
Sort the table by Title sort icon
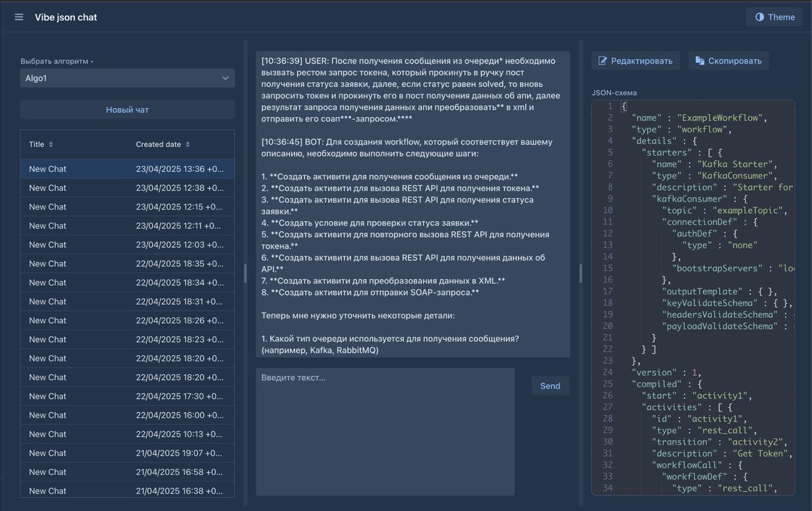pyautogui.click(x=51, y=145)
